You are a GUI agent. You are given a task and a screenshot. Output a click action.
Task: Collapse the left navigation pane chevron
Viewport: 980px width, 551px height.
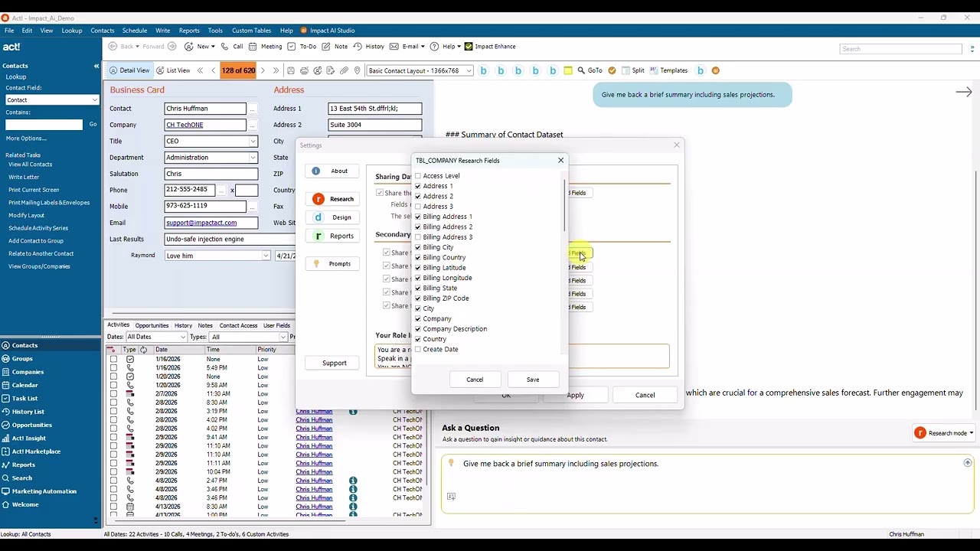[96, 66]
